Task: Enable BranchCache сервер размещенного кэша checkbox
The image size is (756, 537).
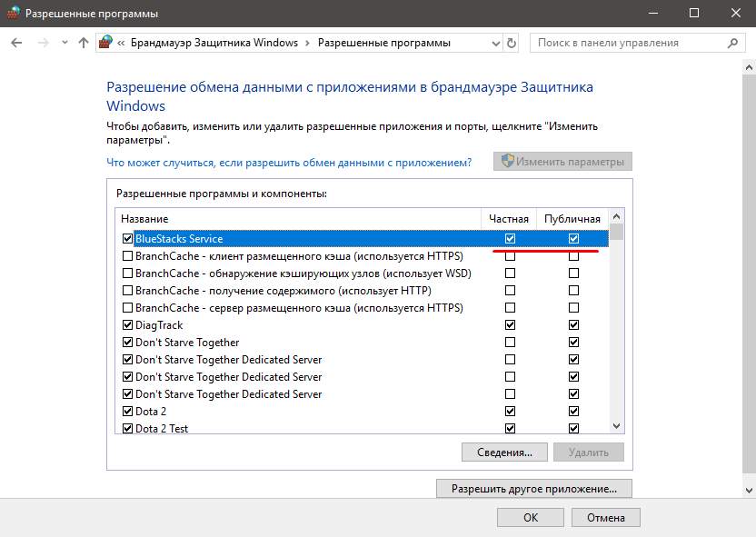Action: [127, 307]
